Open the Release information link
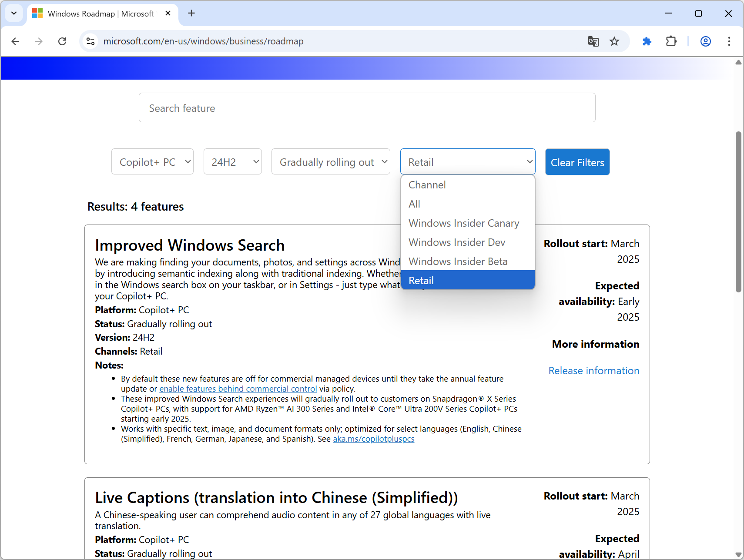The image size is (744, 560). pyautogui.click(x=594, y=371)
